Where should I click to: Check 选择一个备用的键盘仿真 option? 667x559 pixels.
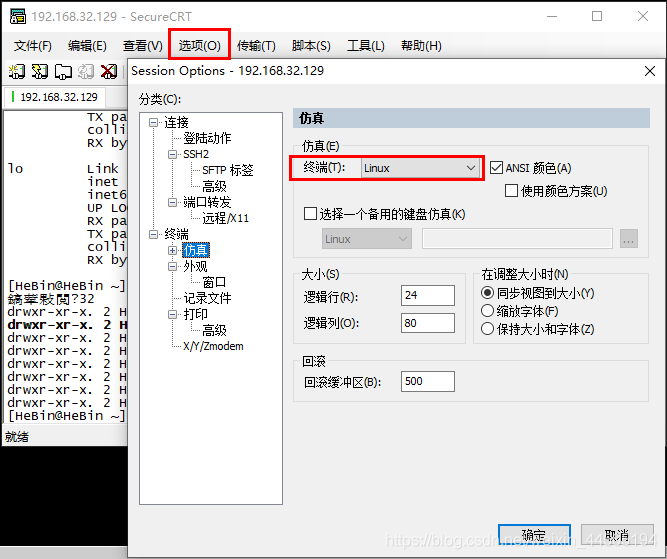point(310,214)
